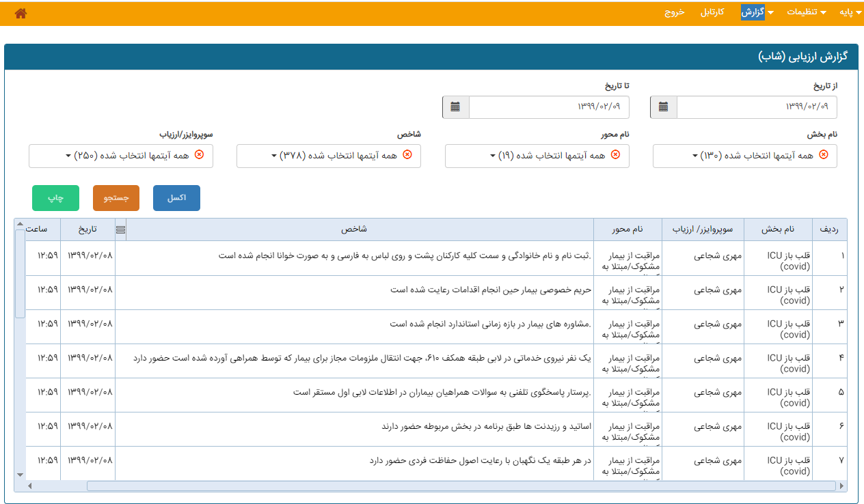The width and height of the screenshot is (864, 504).
Task: Clear the نام محور selection with its red x
Action: [x=615, y=155]
